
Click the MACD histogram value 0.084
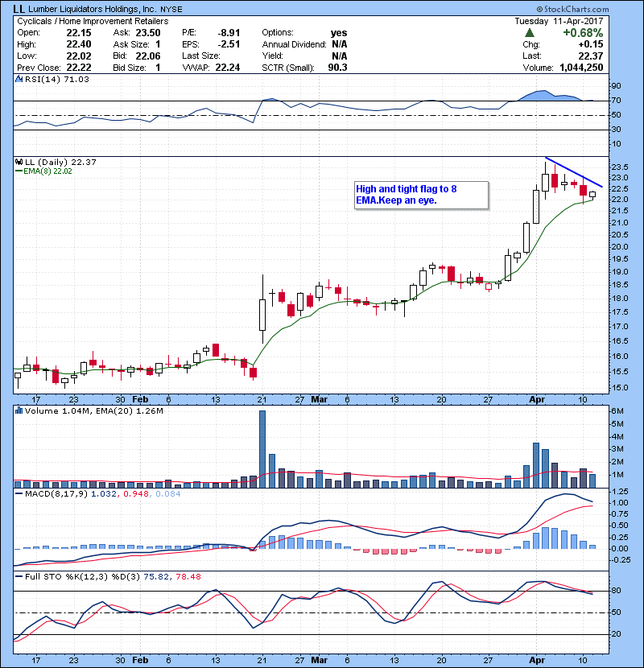[x=168, y=494]
